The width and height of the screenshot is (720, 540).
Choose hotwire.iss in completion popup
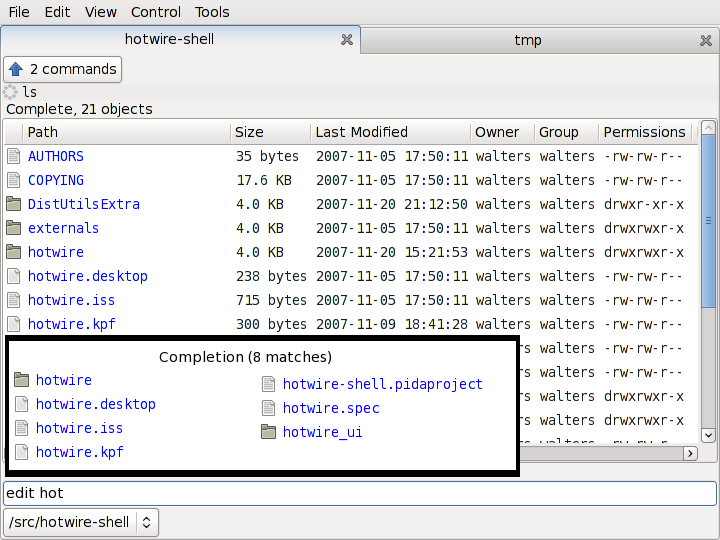(79, 428)
